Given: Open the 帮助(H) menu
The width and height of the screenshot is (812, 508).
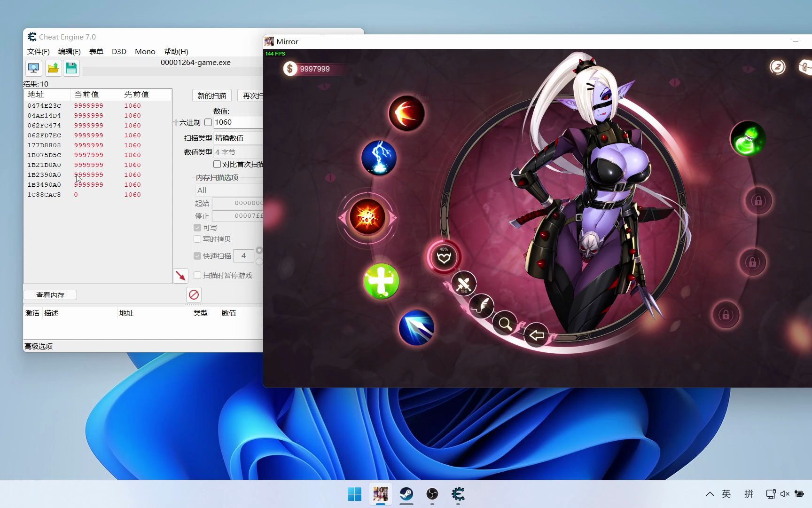Looking at the screenshot, I should (x=176, y=51).
